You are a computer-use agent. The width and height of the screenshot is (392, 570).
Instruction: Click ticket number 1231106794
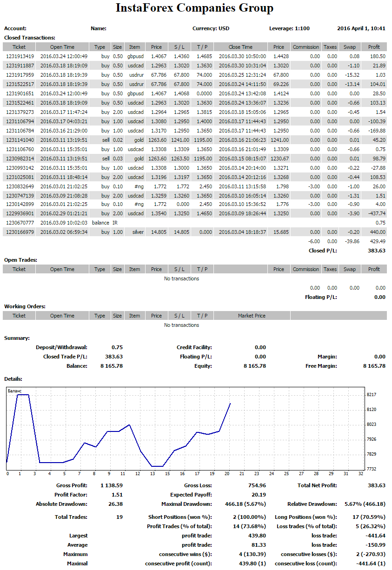20,121
